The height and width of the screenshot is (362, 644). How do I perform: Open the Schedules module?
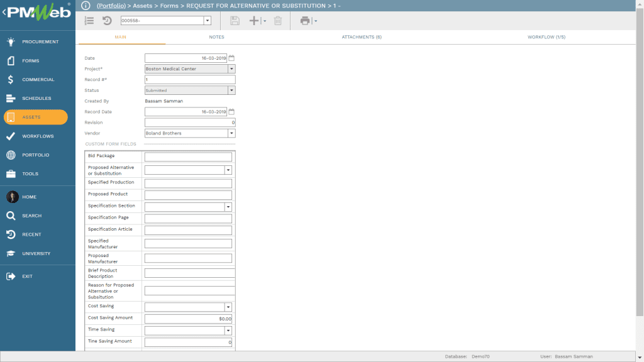(x=37, y=98)
